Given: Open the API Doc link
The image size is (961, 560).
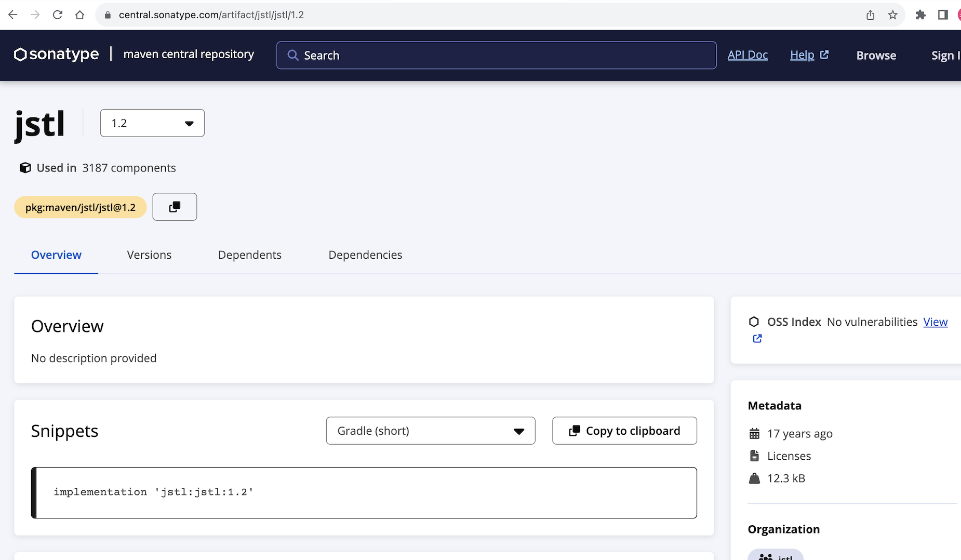Looking at the screenshot, I should [748, 55].
